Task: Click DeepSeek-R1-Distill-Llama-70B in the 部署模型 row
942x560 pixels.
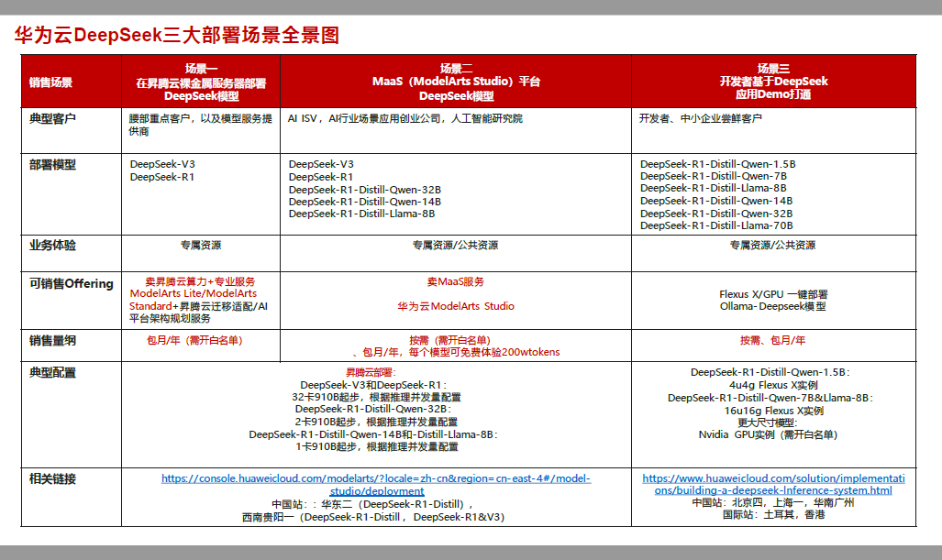Action: pos(716,225)
